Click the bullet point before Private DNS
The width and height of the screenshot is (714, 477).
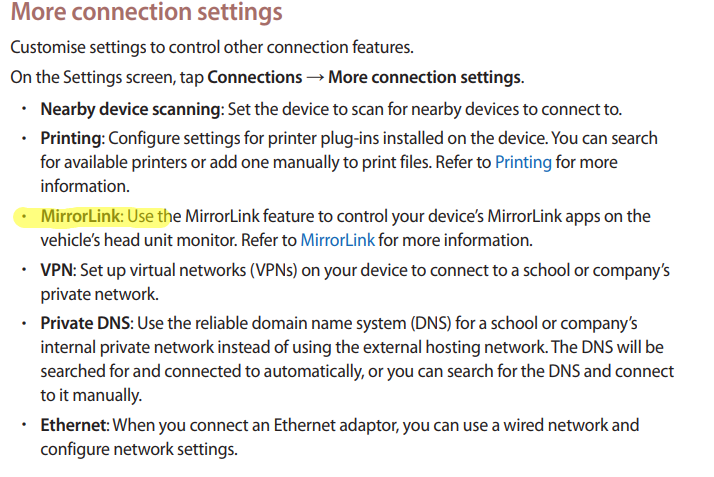coord(24,323)
